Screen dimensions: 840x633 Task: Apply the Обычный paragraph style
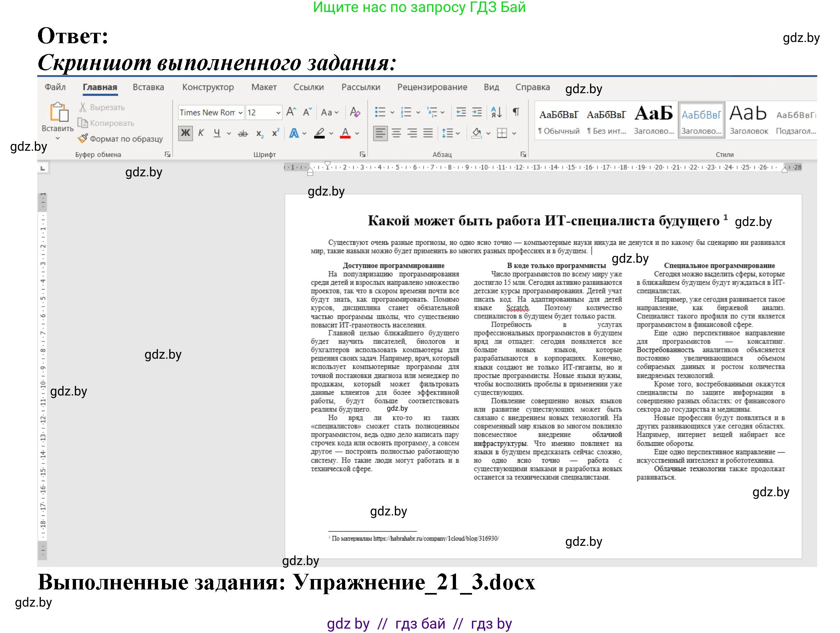[558, 120]
